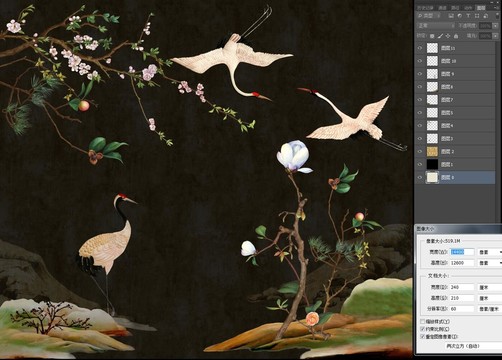Click lock position move icon
The width and height of the screenshot is (502, 360).
coord(448,36)
